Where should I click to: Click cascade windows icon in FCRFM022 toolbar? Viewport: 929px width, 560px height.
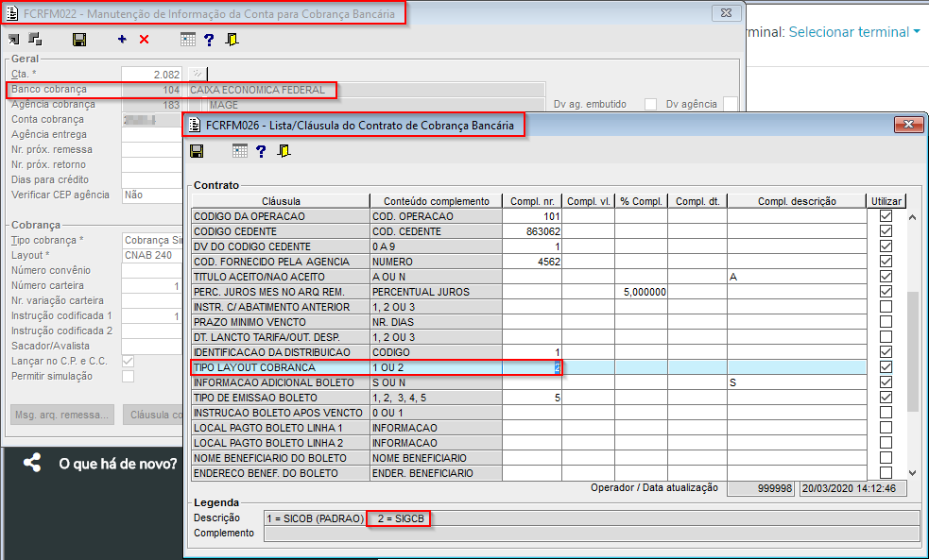click(x=36, y=40)
